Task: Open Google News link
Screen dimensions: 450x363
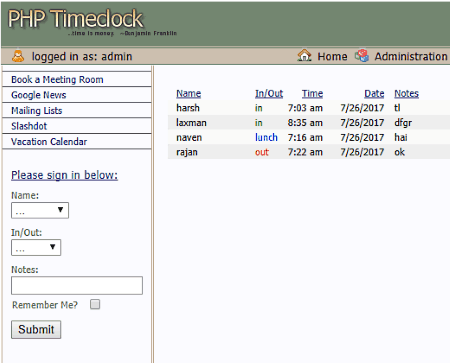Action: coord(39,95)
